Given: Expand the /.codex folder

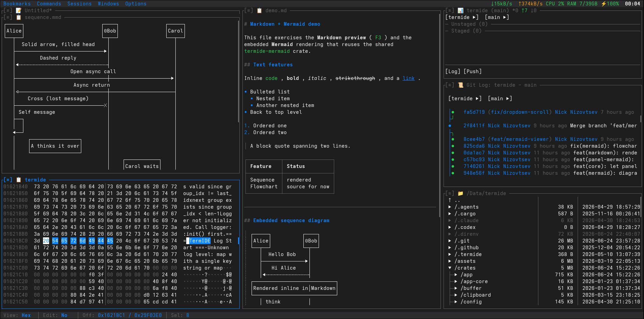Looking at the screenshot, I should coord(450,227).
